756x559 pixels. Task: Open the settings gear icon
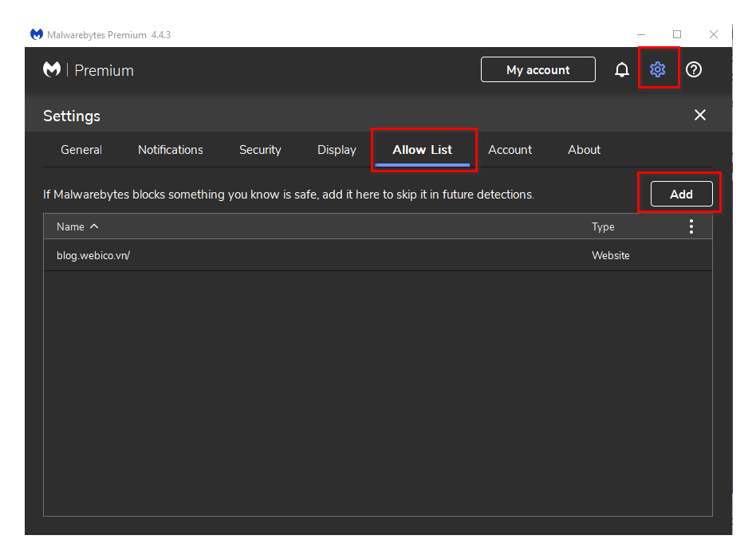[x=658, y=69]
